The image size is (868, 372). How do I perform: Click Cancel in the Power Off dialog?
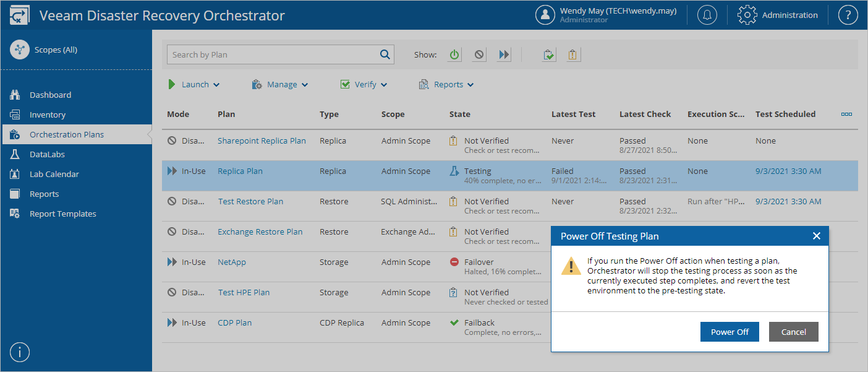coord(794,332)
